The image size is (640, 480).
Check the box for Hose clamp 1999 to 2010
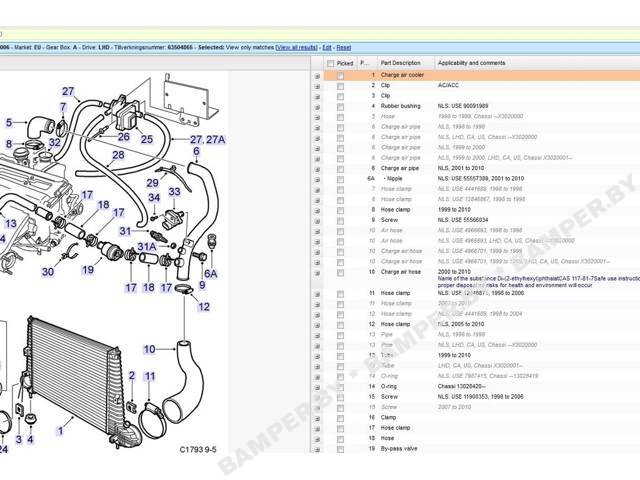pyautogui.click(x=340, y=211)
